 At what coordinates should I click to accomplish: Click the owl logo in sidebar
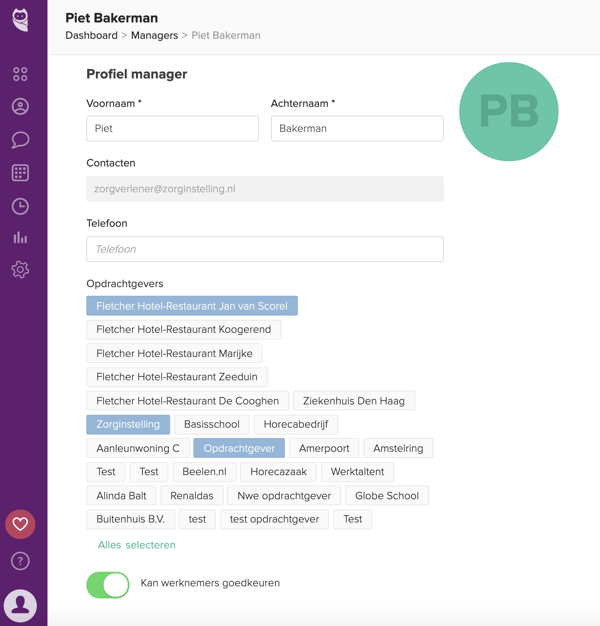[x=20, y=20]
